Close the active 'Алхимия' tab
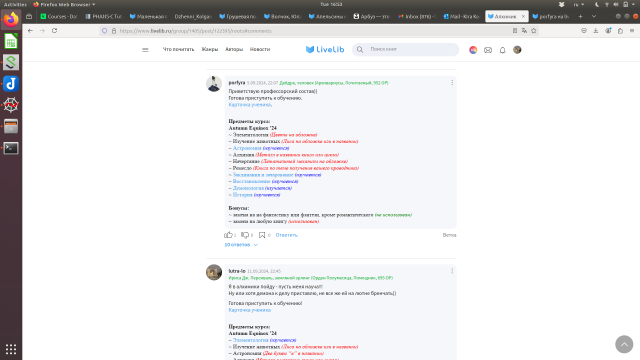 point(523,16)
